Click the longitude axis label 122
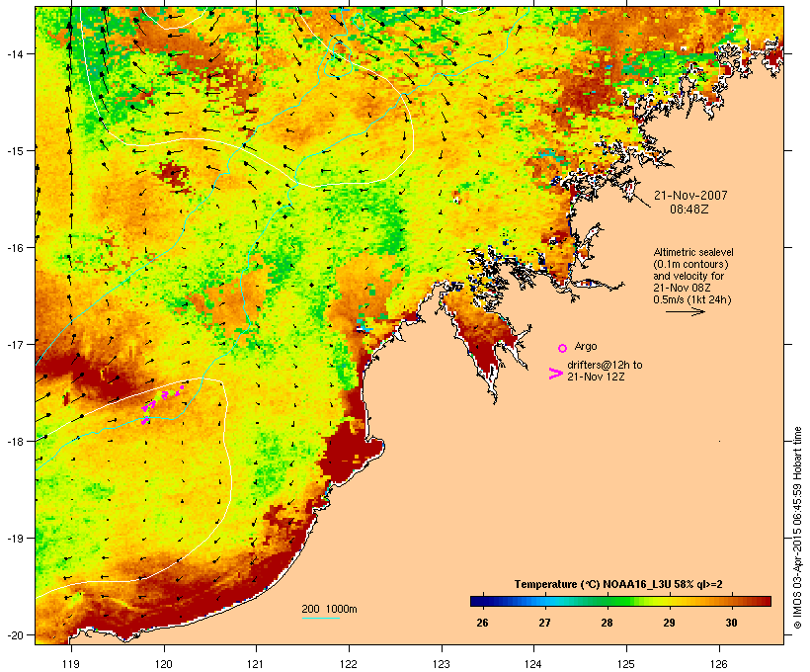The width and height of the screenshot is (810, 672). [x=349, y=664]
